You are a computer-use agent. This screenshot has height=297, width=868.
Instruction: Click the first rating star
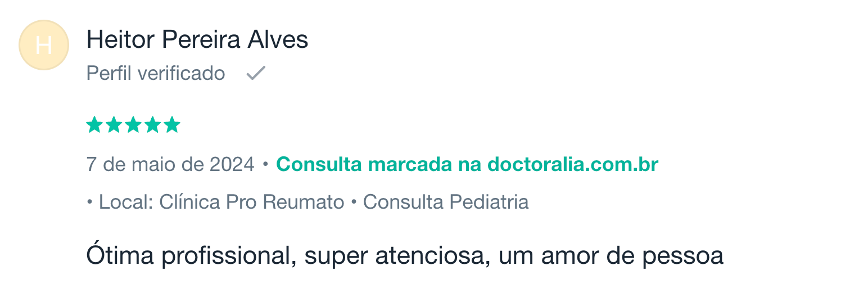pos(94,125)
